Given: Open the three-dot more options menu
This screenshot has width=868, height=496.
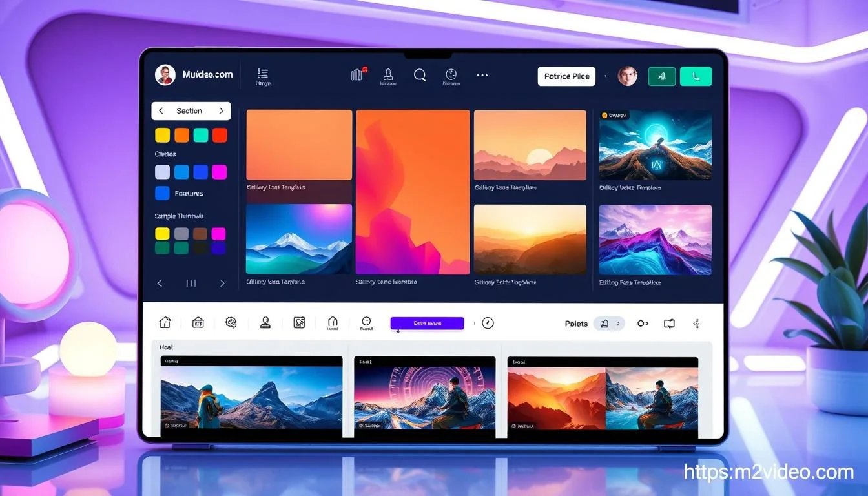Looking at the screenshot, I should (x=482, y=76).
